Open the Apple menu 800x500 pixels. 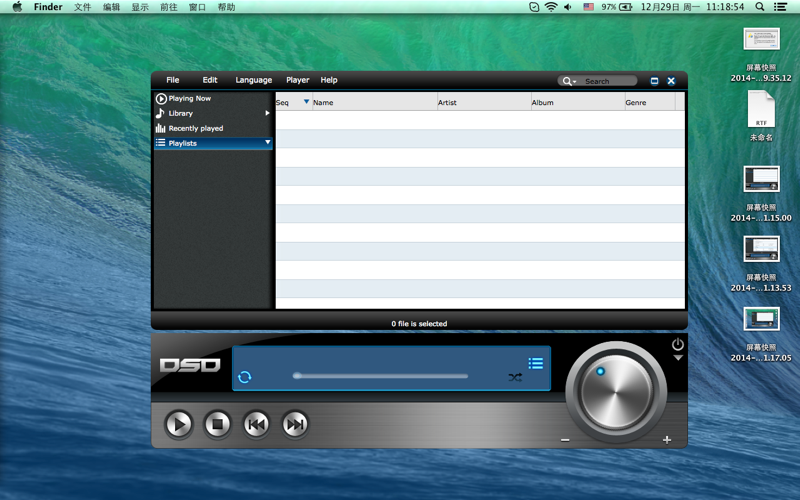pyautogui.click(x=17, y=7)
